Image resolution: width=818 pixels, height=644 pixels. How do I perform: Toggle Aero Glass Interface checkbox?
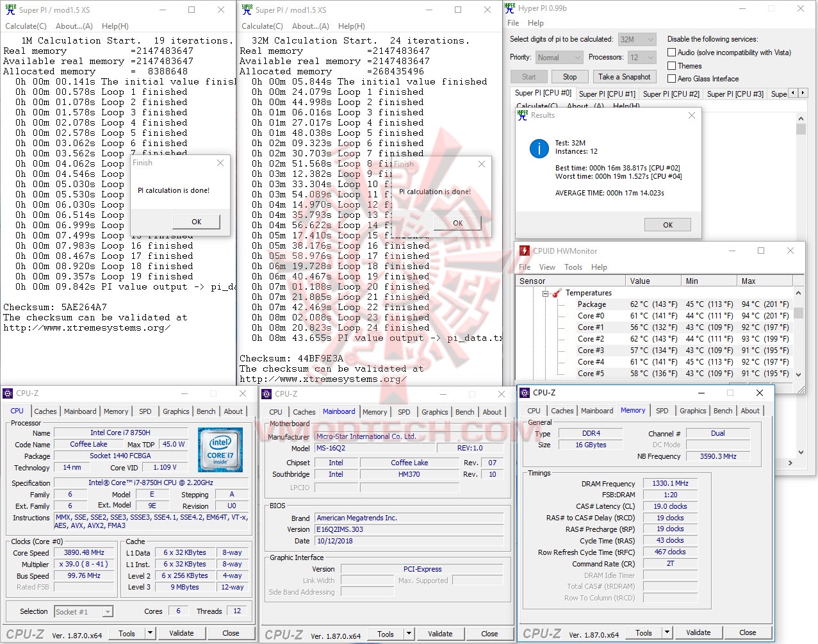pos(671,79)
